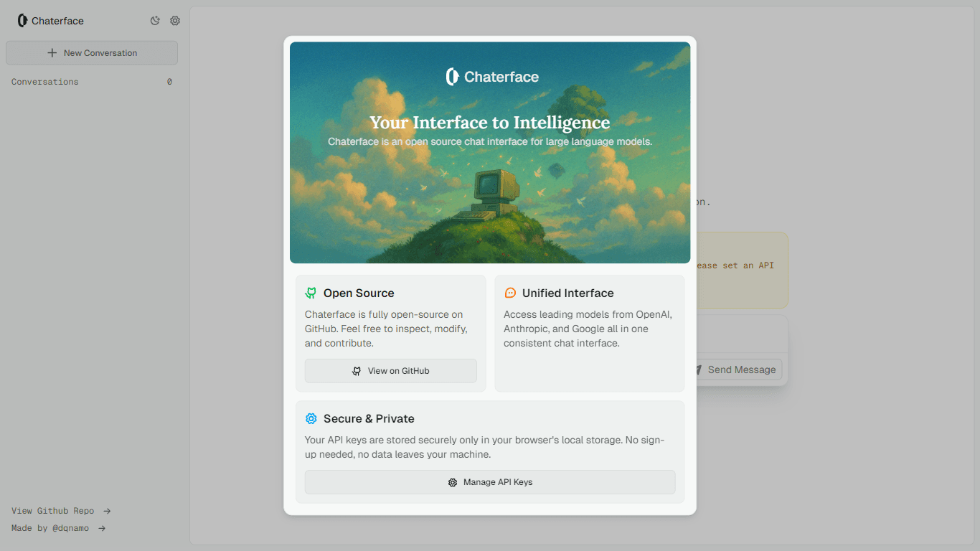This screenshot has width=980, height=551.
Task: Click the "Secure & Private" card heading
Action: tap(369, 418)
